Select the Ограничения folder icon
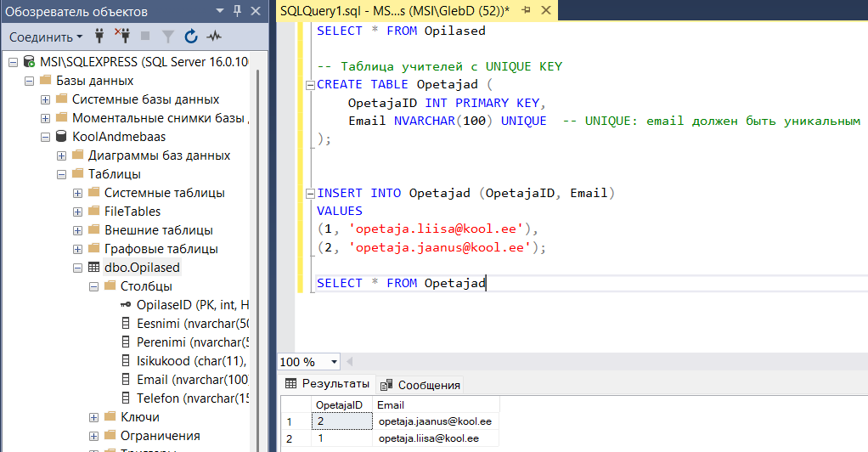This screenshot has width=868, height=452. 110,435
